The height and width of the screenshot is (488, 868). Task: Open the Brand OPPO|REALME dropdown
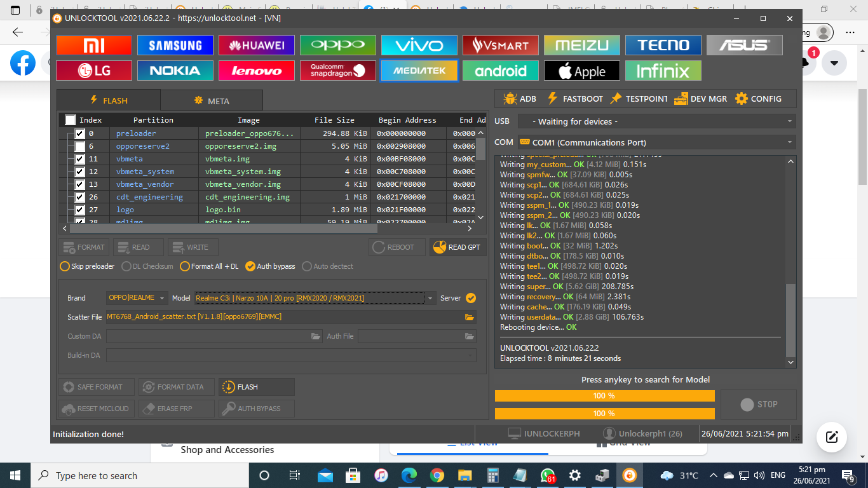[137, 298]
